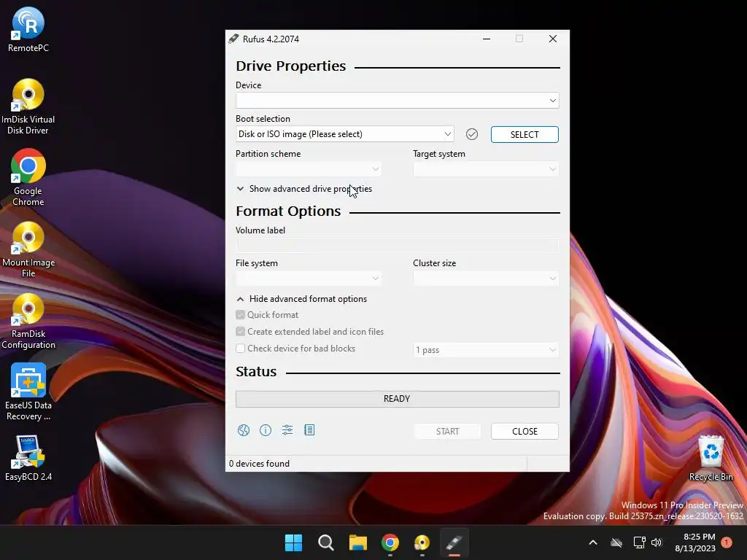747x560 pixels.
Task: Open the Cluster size dropdown
Action: 486,279
